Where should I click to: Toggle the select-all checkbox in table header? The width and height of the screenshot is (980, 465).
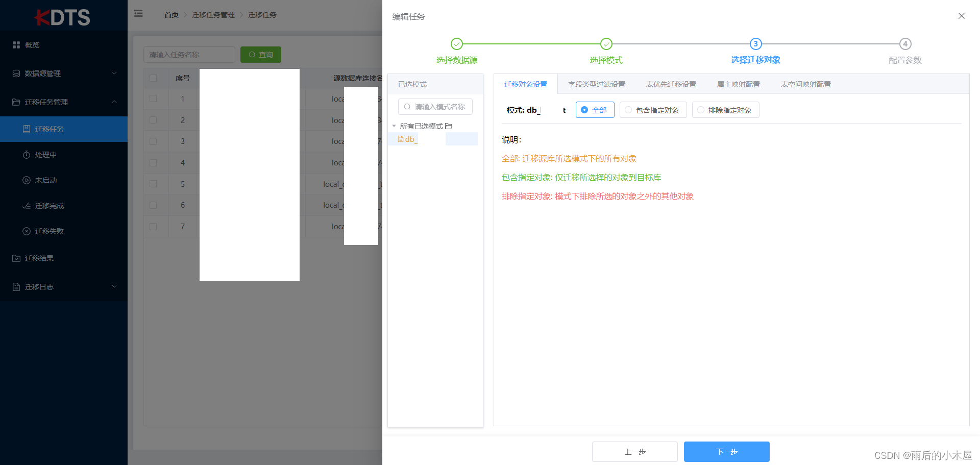pos(153,78)
